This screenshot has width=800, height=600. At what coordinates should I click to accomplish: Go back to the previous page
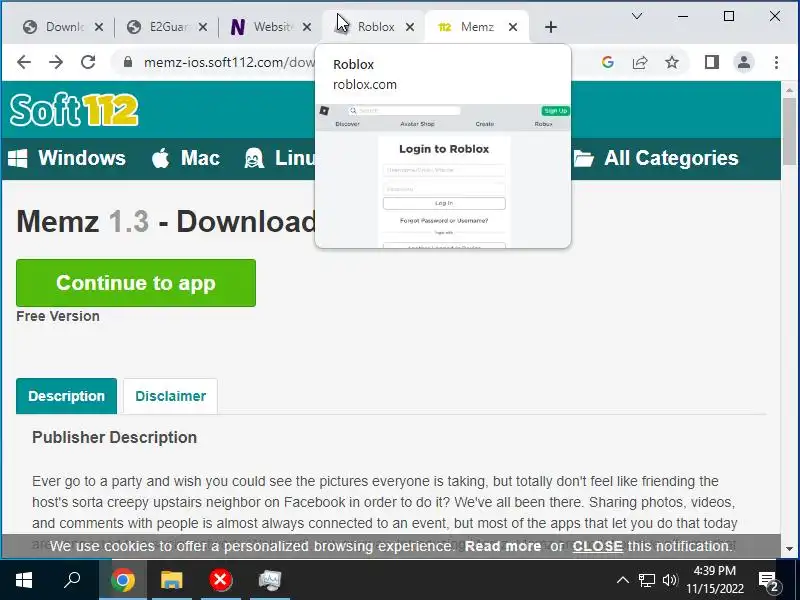coord(23,62)
